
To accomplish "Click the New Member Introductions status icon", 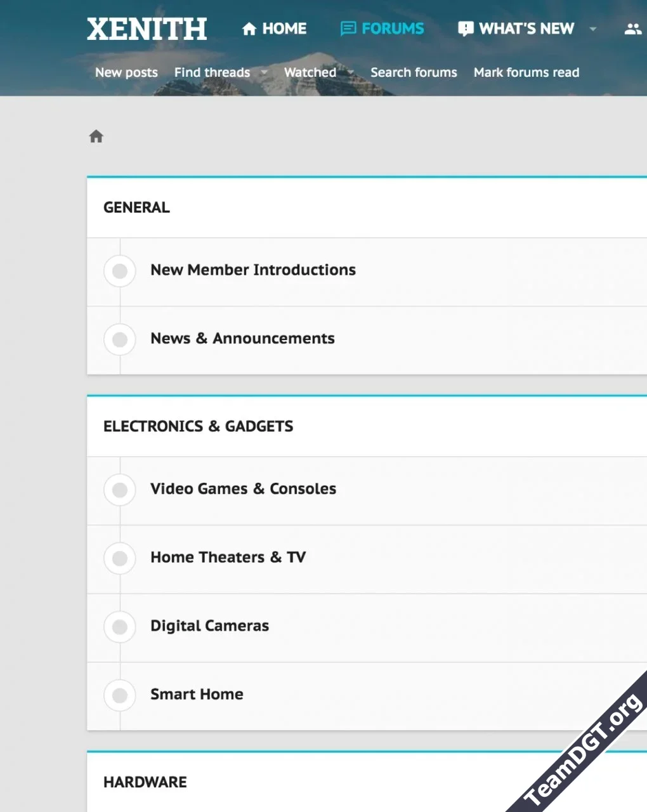I will tap(119, 272).
